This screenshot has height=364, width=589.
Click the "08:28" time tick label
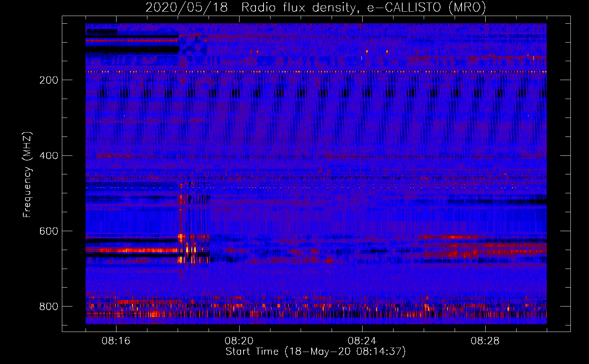pyautogui.click(x=485, y=341)
